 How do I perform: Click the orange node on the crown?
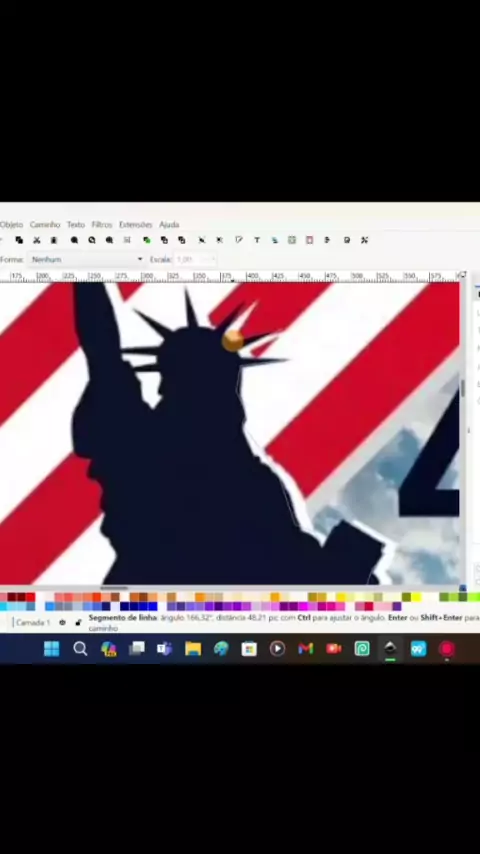coord(233,340)
